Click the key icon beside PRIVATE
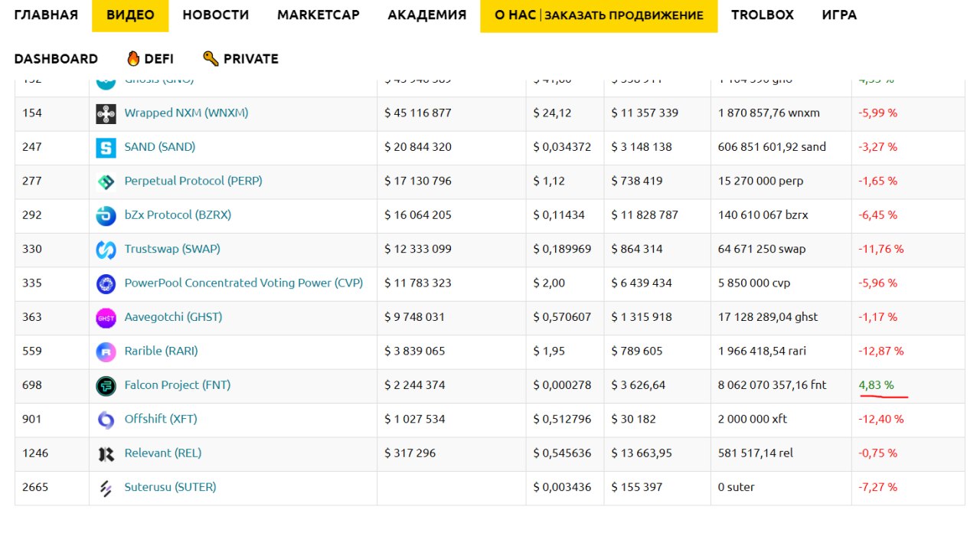 211,58
